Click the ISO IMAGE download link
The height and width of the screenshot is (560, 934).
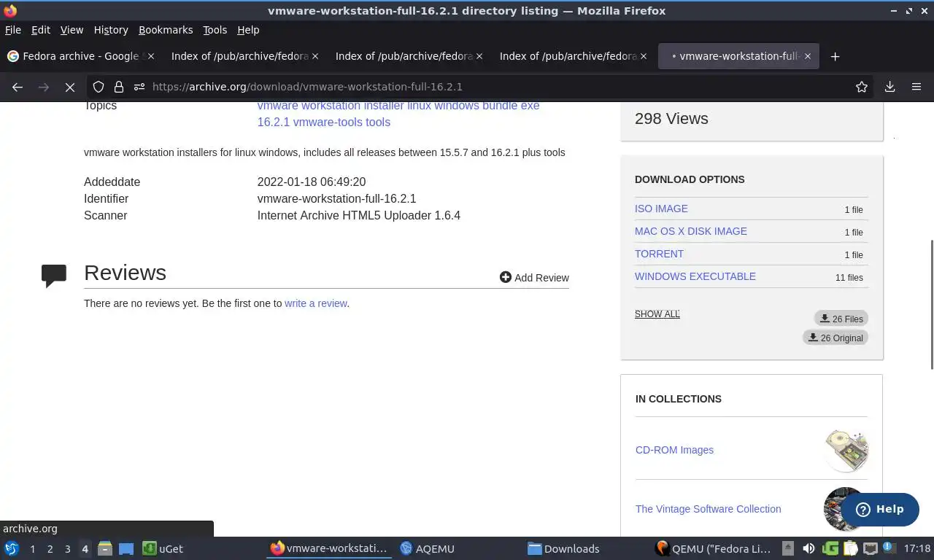(661, 209)
